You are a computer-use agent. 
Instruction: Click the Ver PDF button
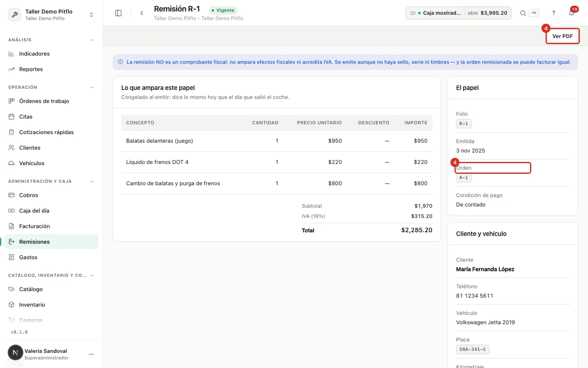coord(563,36)
